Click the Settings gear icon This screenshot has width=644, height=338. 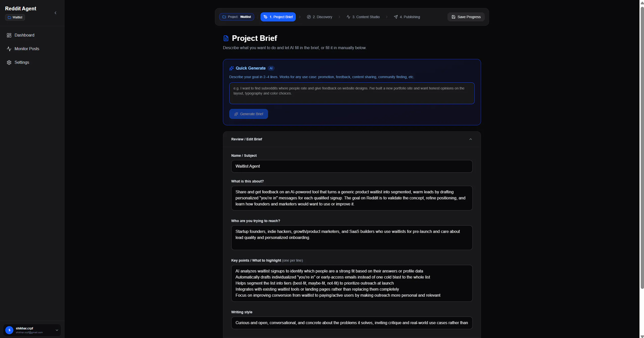pyautogui.click(x=9, y=63)
